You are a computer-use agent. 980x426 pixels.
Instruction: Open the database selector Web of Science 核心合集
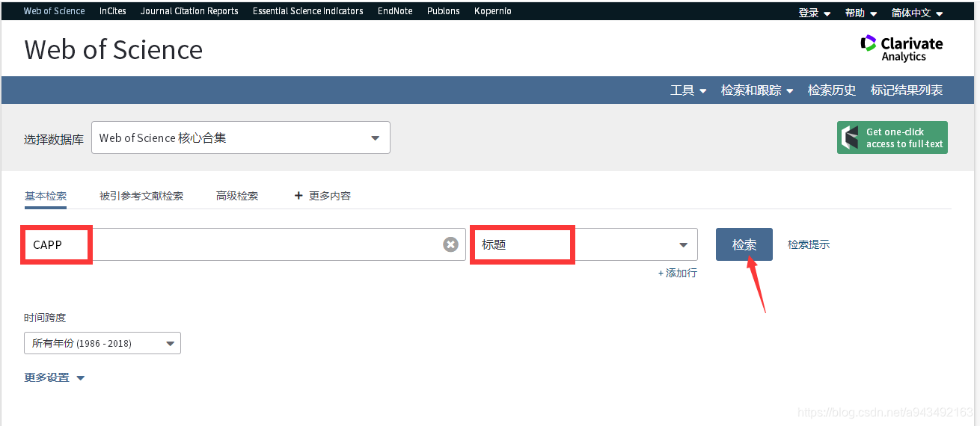(241, 138)
